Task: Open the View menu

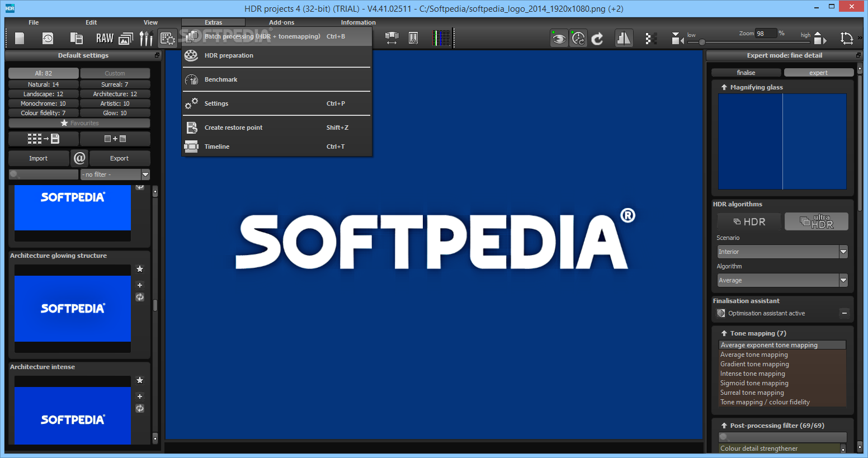Action: point(150,22)
